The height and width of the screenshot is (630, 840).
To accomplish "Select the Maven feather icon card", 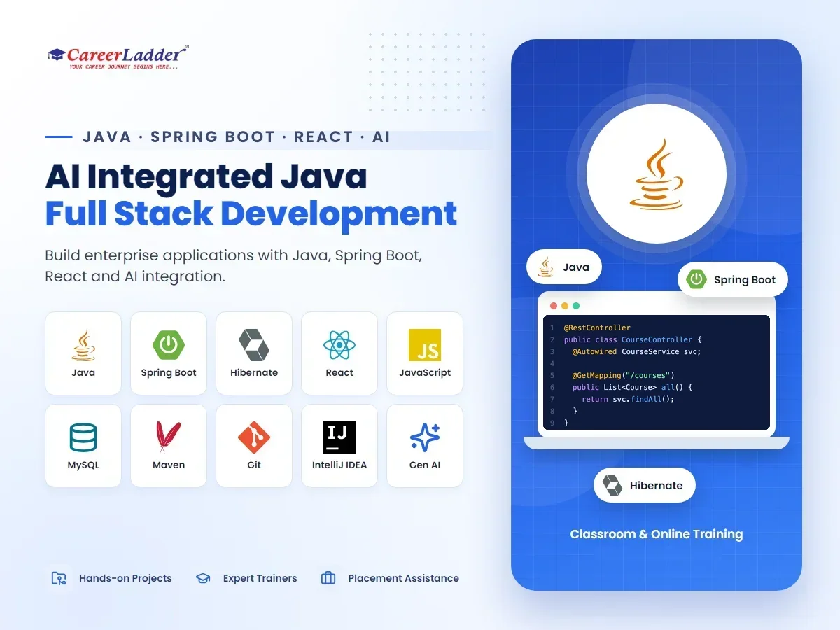I will (x=169, y=446).
